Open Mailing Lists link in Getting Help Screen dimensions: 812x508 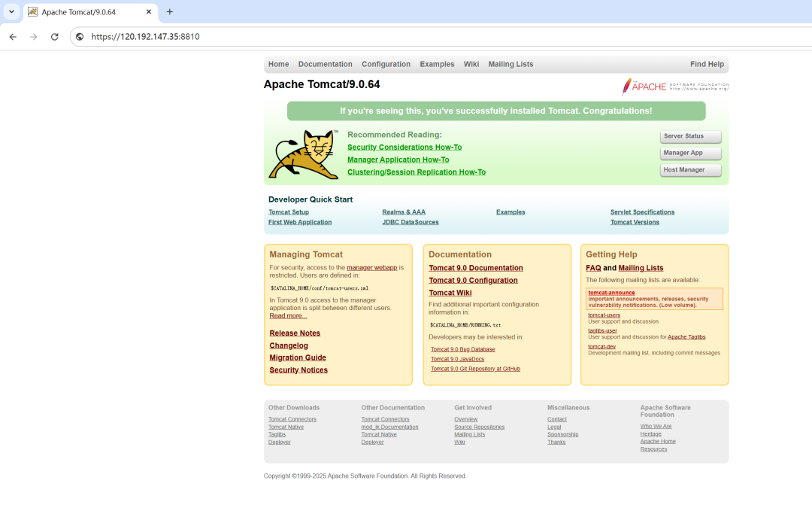pos(641,268)
